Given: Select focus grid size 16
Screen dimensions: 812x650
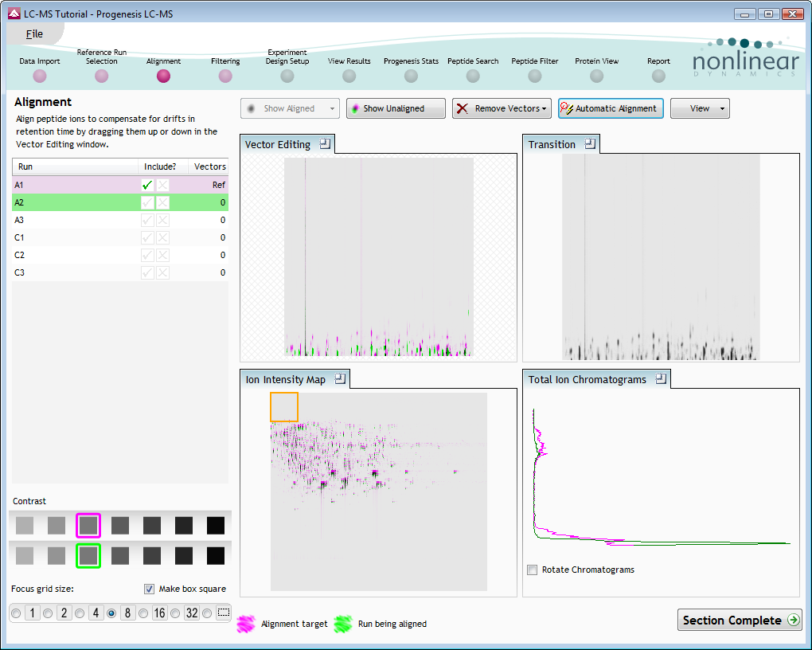Looking at the screenshot, I should [143, 613].
